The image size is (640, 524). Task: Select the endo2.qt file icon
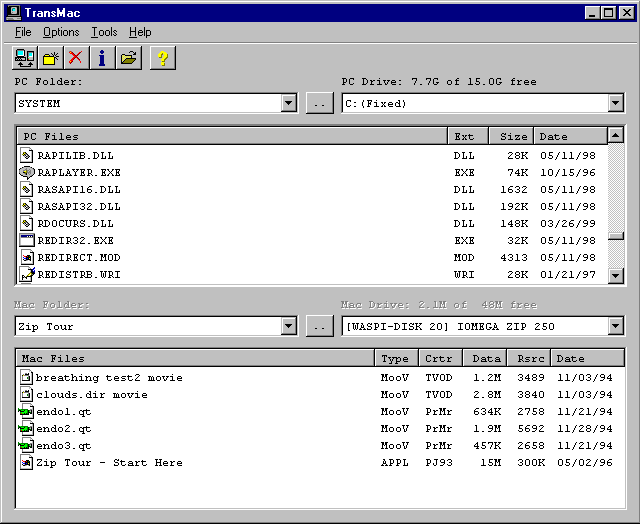[x=26, y=429]
